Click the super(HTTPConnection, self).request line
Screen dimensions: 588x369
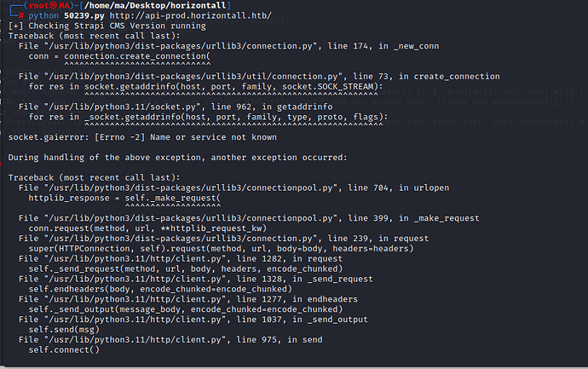pyautogui.click(x=222, y=249)
